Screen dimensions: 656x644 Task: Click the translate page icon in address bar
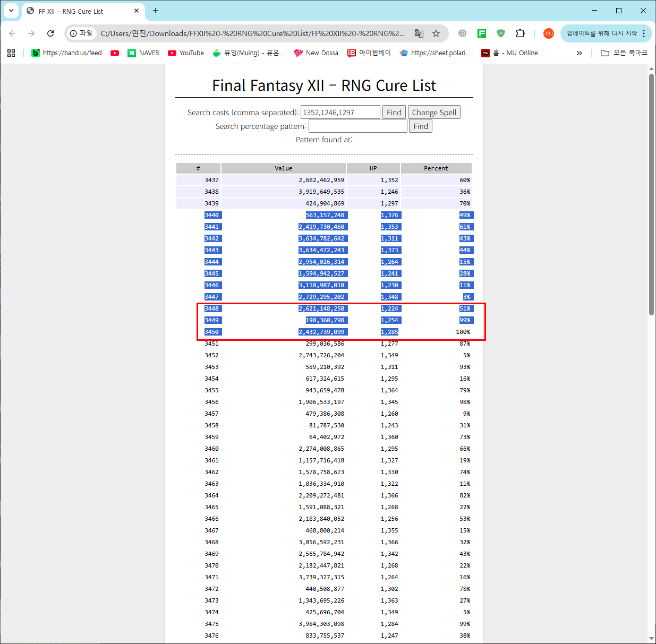click(419, 33)
